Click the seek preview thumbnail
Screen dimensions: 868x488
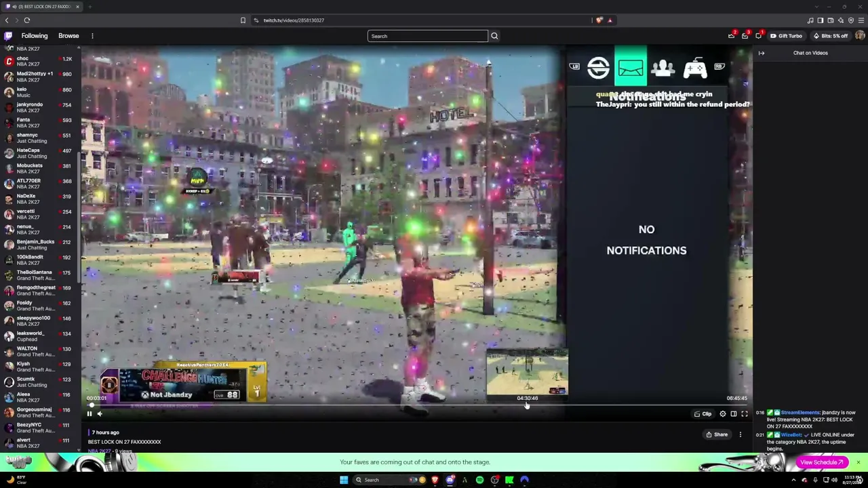[527, 371]
